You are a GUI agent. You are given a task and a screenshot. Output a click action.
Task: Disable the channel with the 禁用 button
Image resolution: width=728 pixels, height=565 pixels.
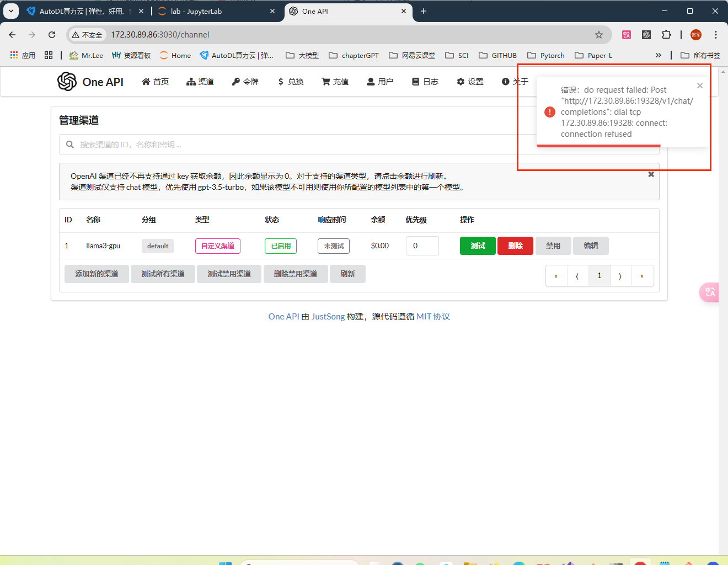tap(553, 246)
